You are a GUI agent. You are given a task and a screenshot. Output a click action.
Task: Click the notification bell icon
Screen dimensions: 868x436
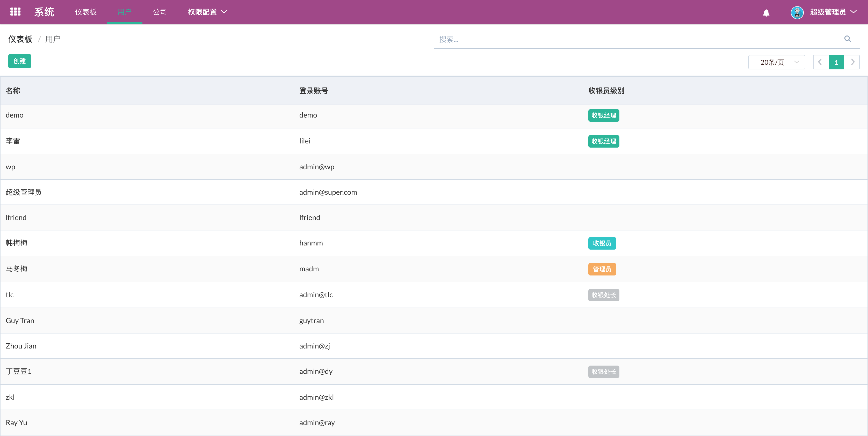click(766, 12)
